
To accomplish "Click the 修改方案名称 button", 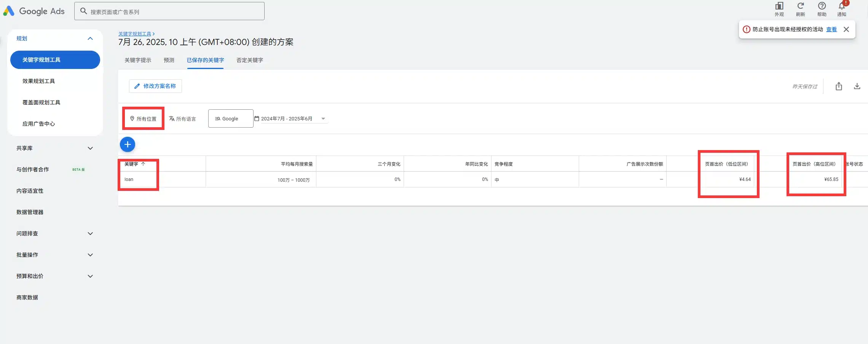I will (155, 86).
